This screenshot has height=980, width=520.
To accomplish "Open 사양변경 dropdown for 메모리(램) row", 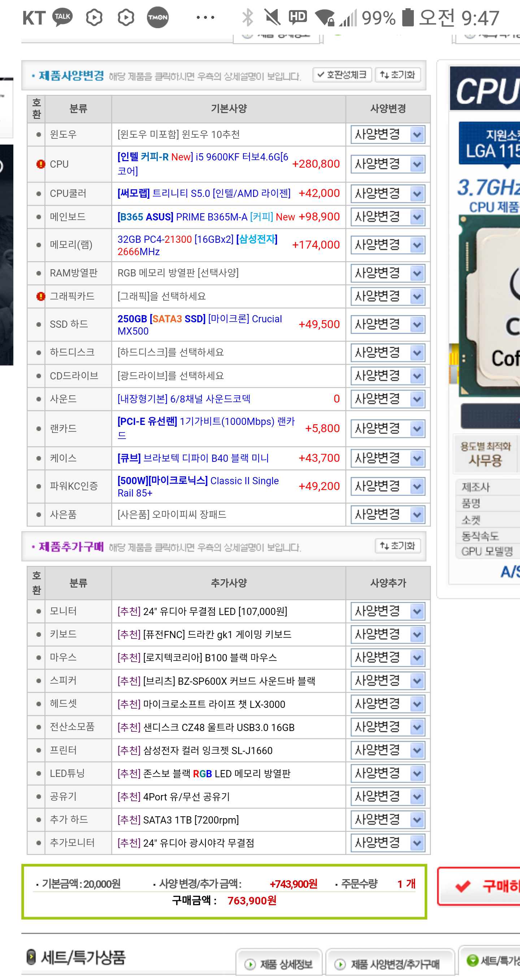I will coord(388,245).
